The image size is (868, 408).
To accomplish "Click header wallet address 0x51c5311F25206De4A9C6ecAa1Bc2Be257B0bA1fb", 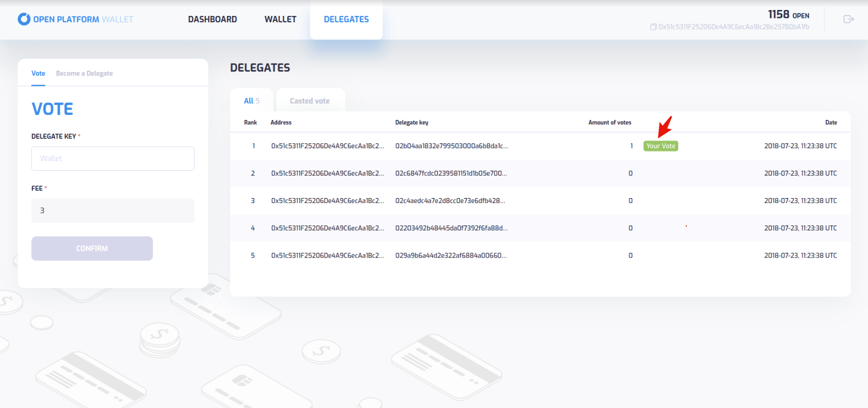I will coord(734,27).
